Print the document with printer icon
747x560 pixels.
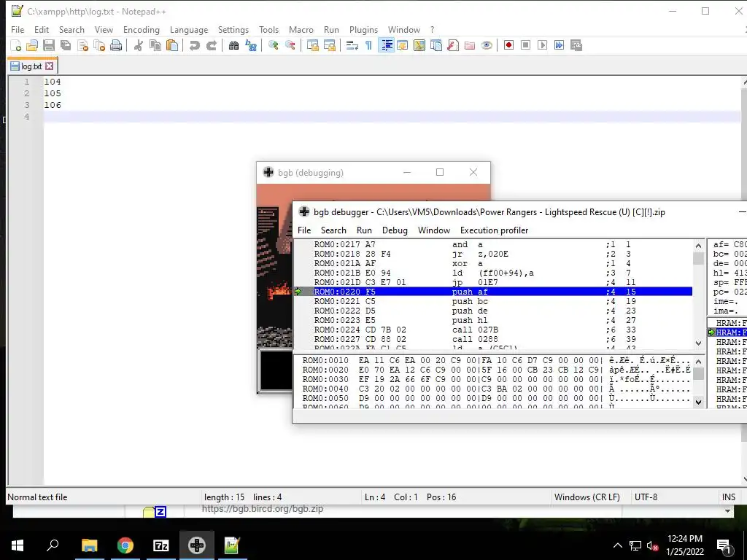tap(116, 45)
